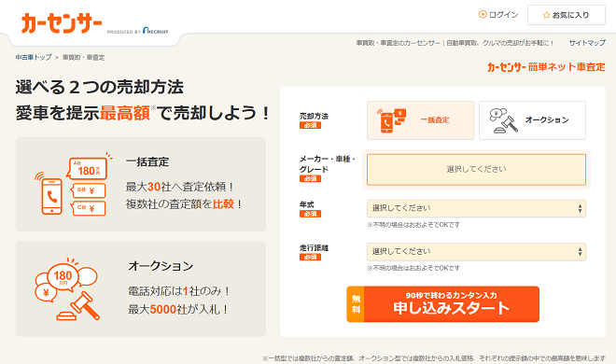Click the header tagline 車買取・車査定のカーセンサー
Image resolution: width=616 pixels, height=364 pixels.
coord(455,43)
